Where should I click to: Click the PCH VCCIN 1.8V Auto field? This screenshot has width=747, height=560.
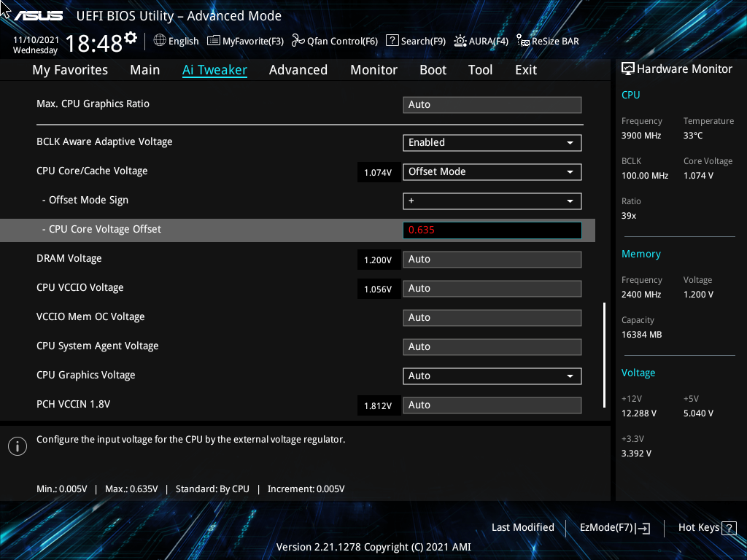(492, 405)
